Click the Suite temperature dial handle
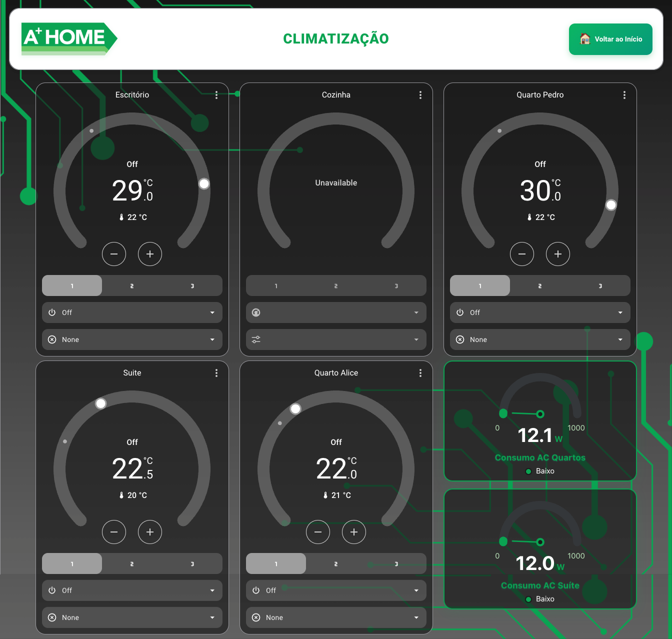672x639 pixels. (x=101, y=403)
